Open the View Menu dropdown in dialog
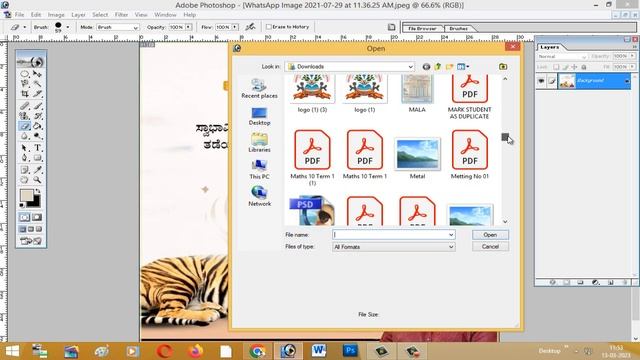Image resolution: width=640 pixels, height=360 pixels. point(463,67)
